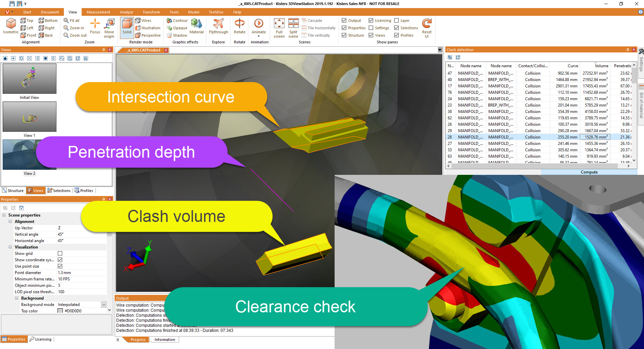Enable Perspective render mode
Viewport: 644px width, 349px height.
coord(148,35)
